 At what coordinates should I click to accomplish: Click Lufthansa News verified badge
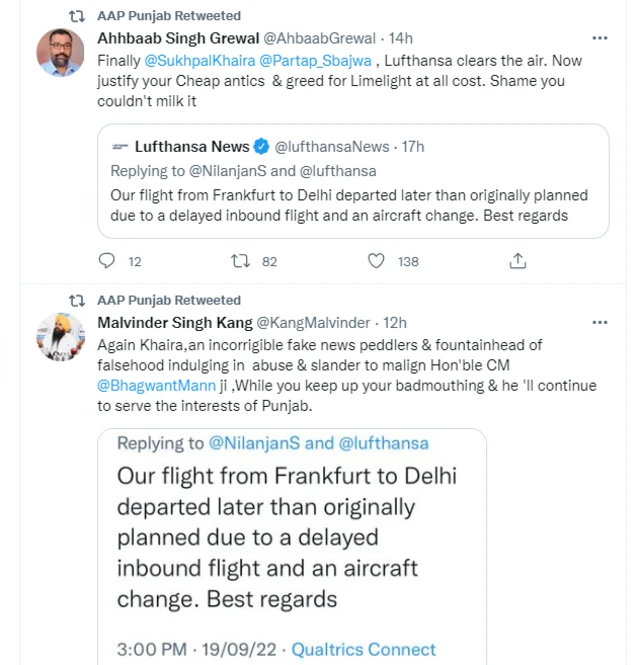tap(261, 147)
